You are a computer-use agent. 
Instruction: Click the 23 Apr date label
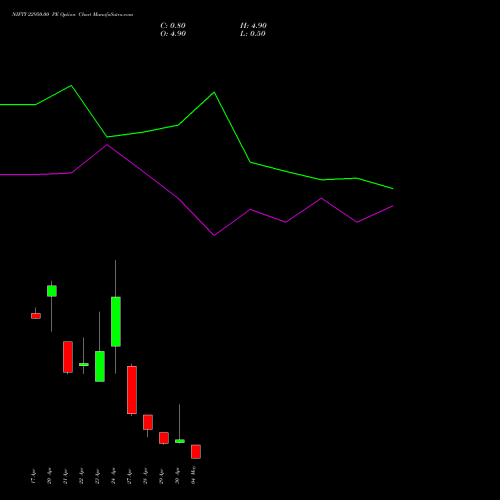97,477
